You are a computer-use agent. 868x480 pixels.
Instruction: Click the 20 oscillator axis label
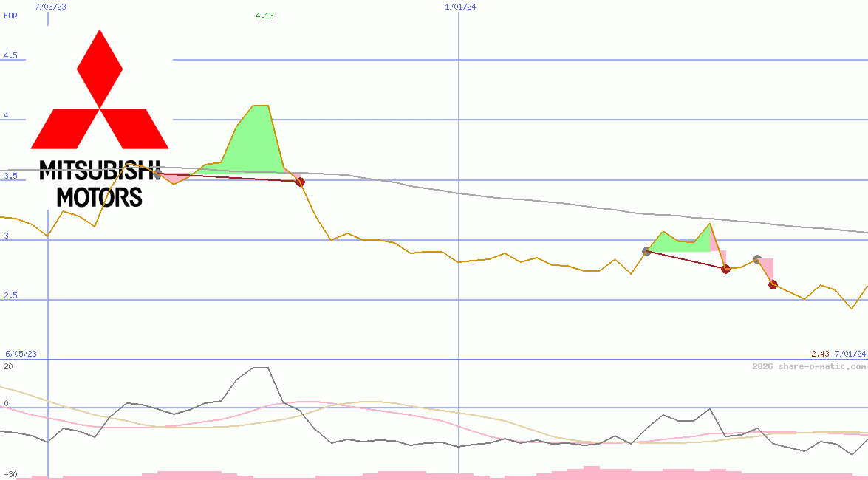[8, 366]
